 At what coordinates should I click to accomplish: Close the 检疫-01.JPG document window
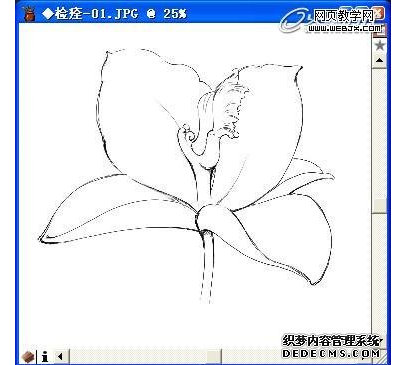(x=379, y=14)
